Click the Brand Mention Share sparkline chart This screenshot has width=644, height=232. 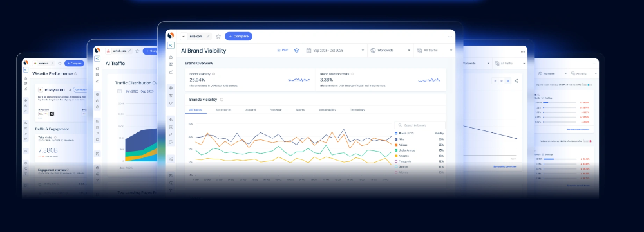click(429, 80)
